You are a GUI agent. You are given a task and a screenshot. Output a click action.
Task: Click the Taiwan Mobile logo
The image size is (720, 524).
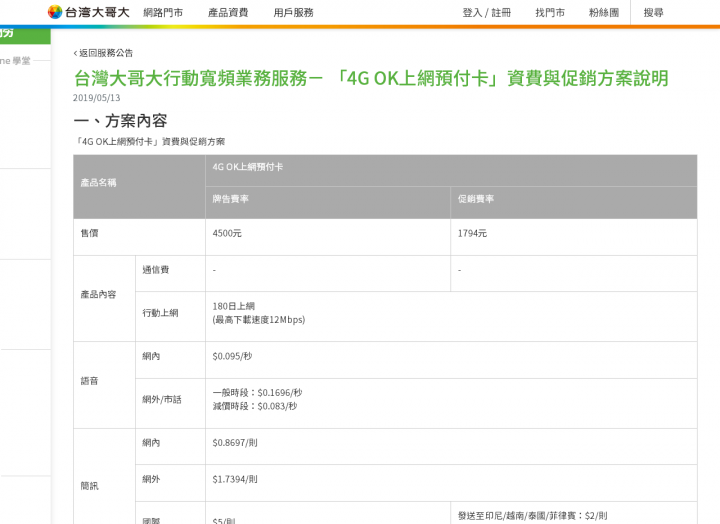point(89,12)
